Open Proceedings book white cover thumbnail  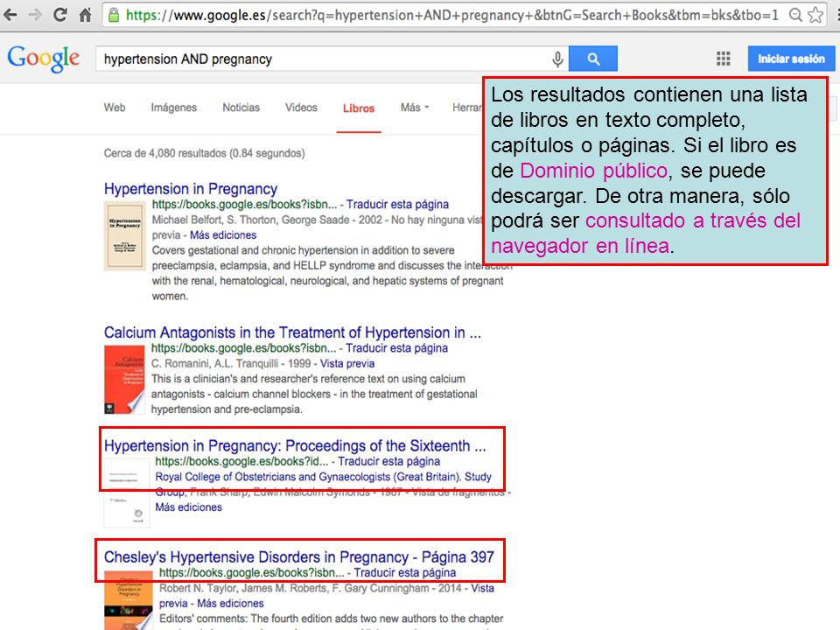pyautogui.click(x=126, y=493)
